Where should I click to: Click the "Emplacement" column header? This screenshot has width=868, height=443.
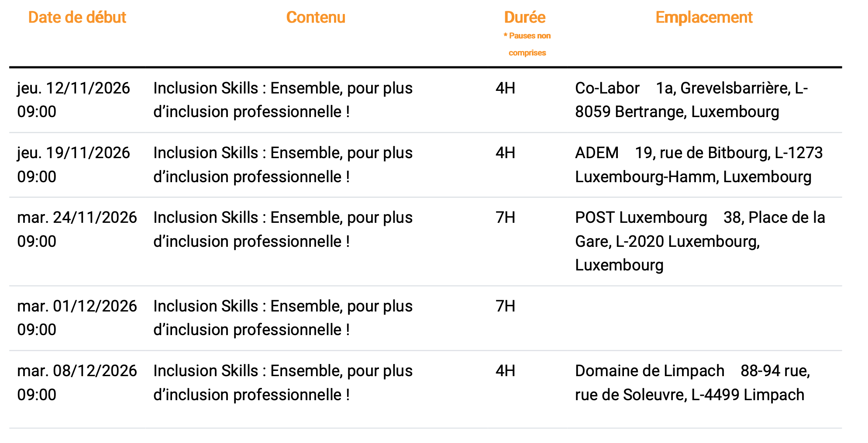[704, 17]
